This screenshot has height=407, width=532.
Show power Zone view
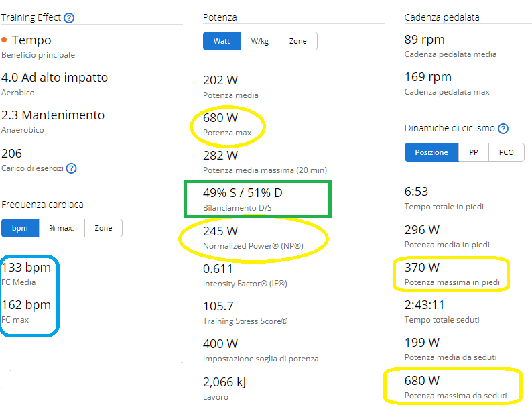click(298, 41)
